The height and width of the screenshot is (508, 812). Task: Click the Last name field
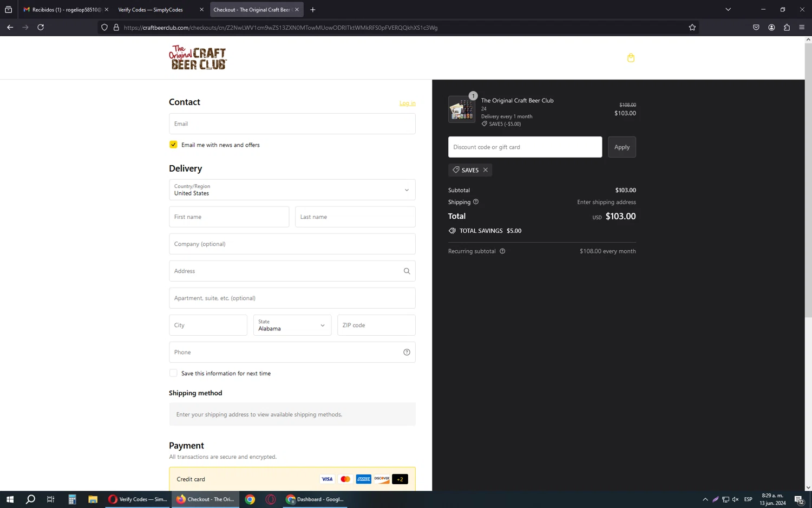tap(355, 217)
